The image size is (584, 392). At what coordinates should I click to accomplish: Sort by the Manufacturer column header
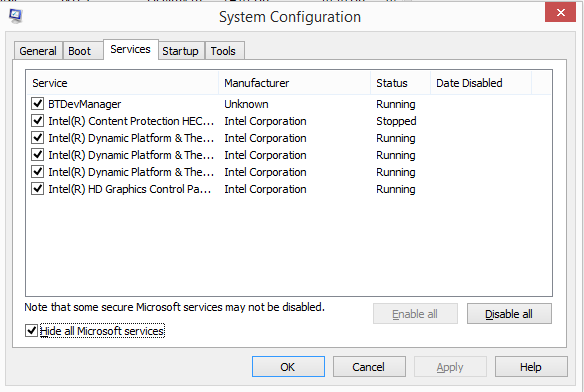[295, 83]
